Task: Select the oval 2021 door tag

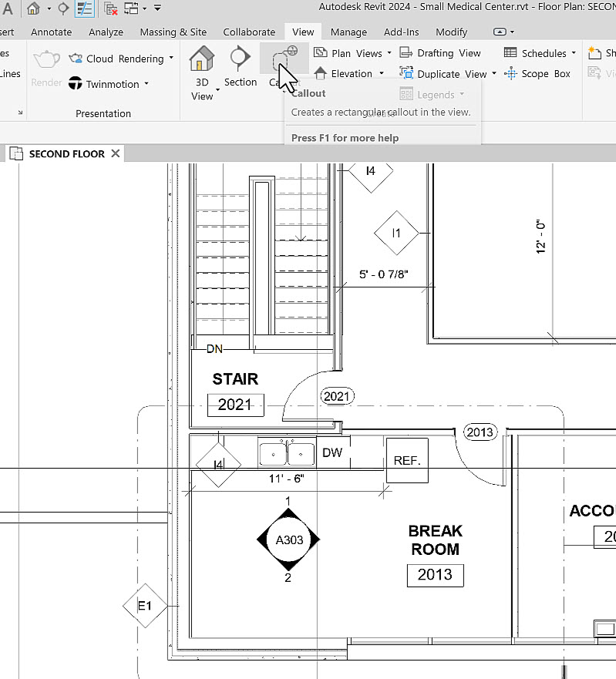Action: (337, 396)
